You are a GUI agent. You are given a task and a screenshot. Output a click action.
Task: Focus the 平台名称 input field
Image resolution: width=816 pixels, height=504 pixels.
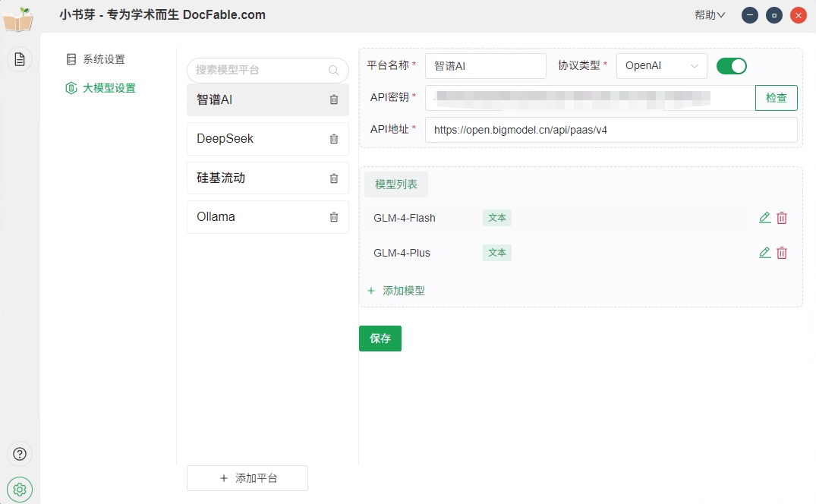click(x=486, y=66)
